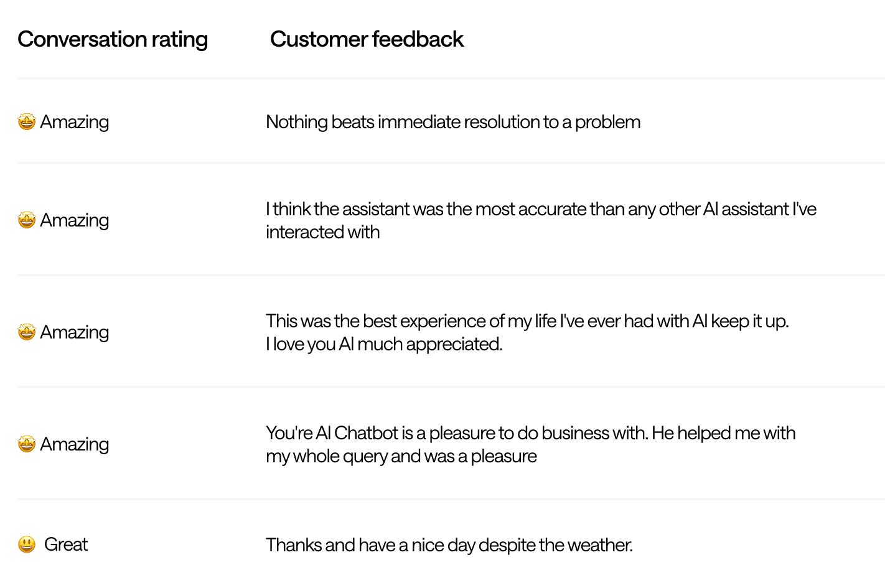Click the star-eyes emoji in the first row

(27, 122)
